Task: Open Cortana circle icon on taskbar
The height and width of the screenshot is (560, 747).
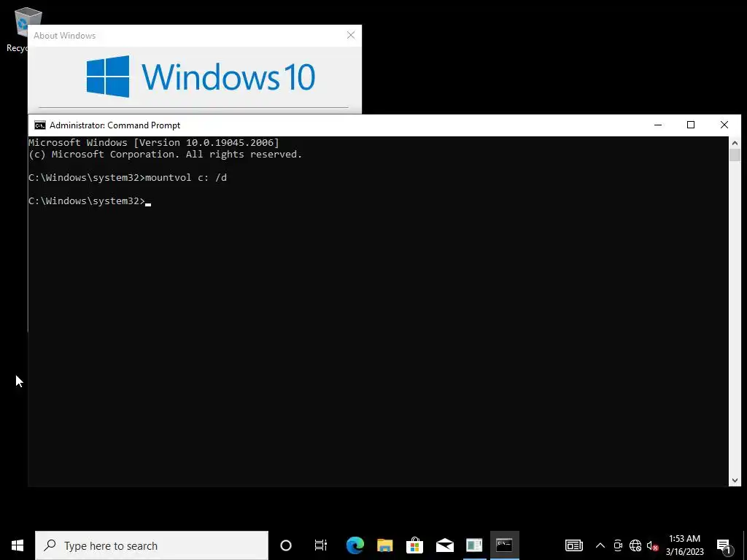Action: pyautogui.click(x=286, y=545)
